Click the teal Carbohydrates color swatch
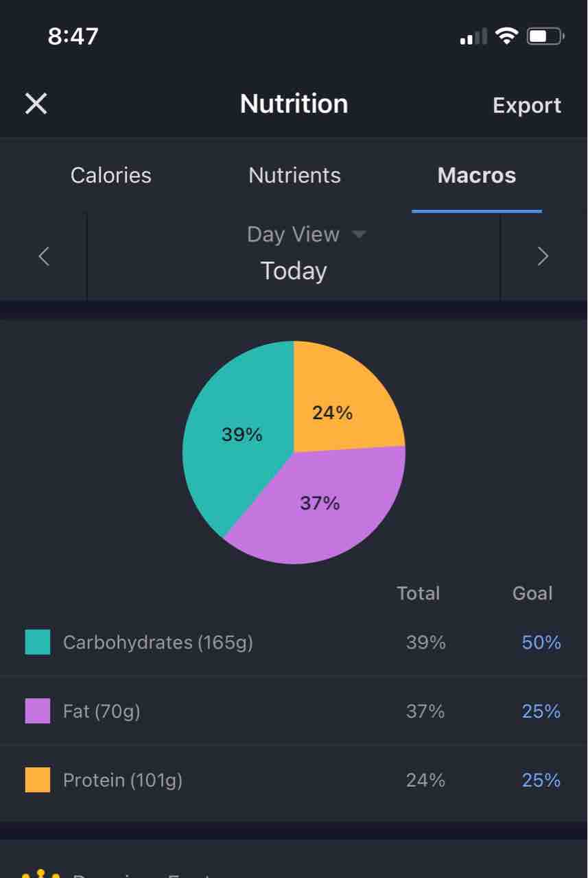Screen dimensions: 588x878 [38, 642]
